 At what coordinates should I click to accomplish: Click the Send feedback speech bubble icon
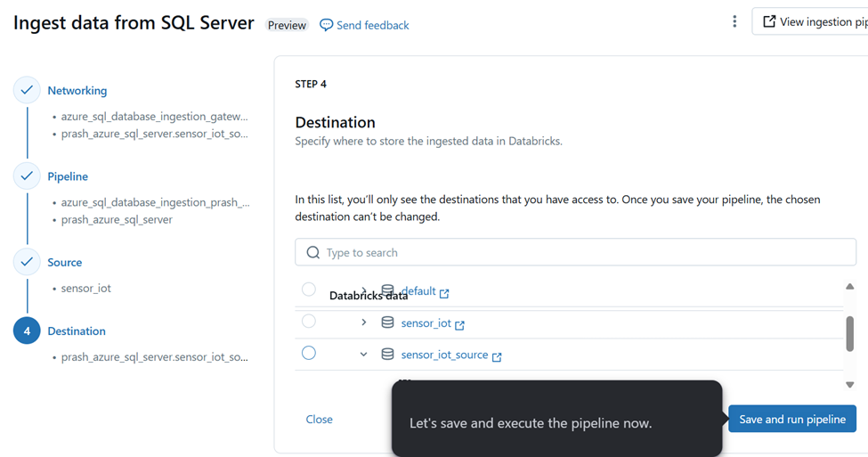pyautogui.click(x=327, y=25)
